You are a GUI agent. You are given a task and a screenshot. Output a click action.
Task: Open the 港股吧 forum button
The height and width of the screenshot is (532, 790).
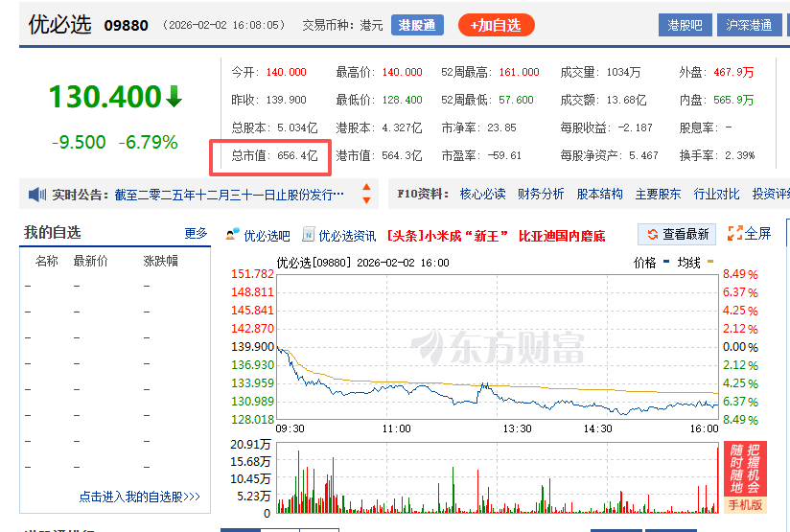coord(685,25)
